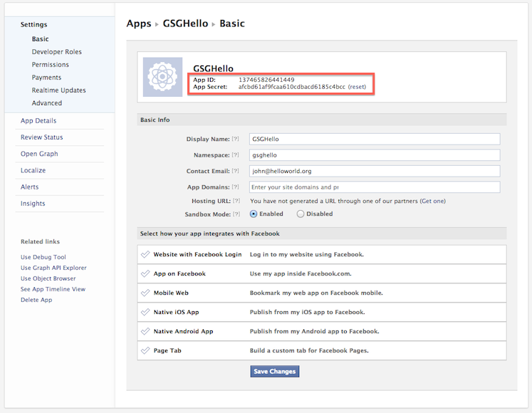The width and height of the screenshot is (532, 413).
Task: Open Permissions settings page
Action: [x=51, y=65]
